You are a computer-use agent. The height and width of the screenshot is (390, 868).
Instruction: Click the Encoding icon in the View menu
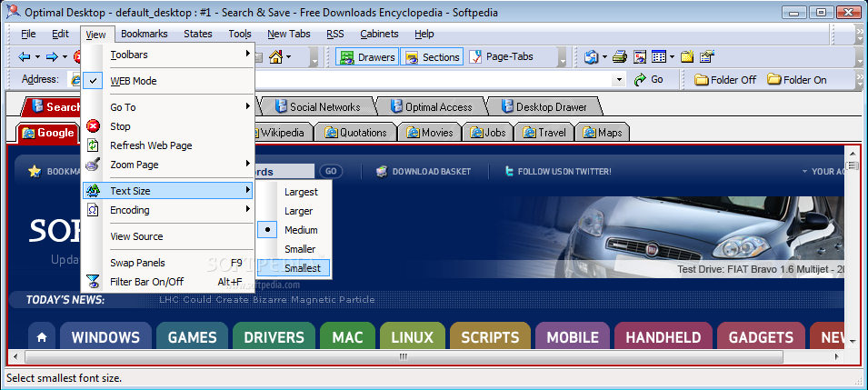pos(94,210)
